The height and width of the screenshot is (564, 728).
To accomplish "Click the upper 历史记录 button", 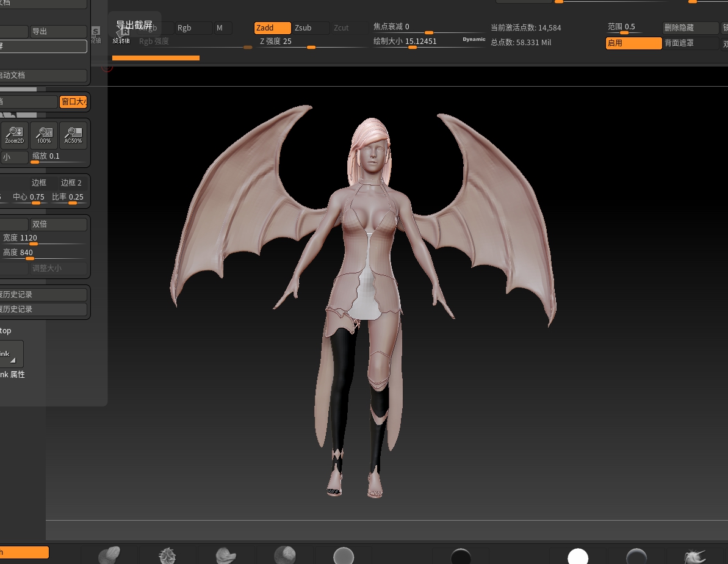I will 43,295.
